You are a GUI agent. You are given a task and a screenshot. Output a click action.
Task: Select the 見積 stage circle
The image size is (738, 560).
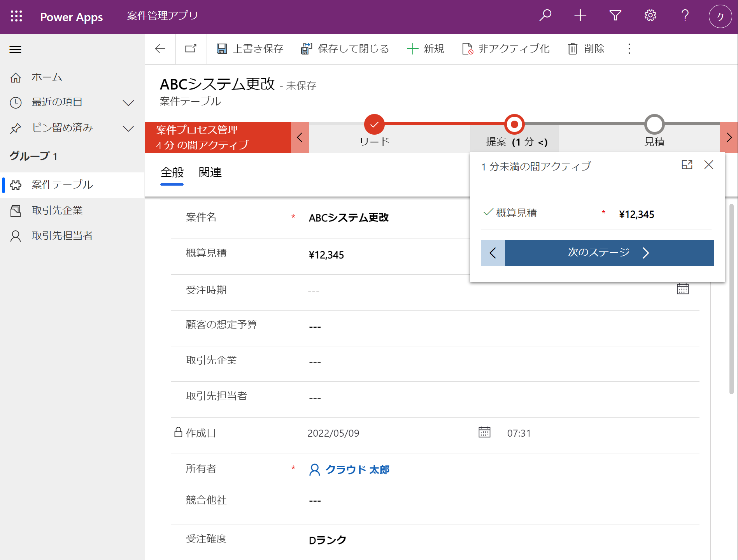[x=654, y=125]
